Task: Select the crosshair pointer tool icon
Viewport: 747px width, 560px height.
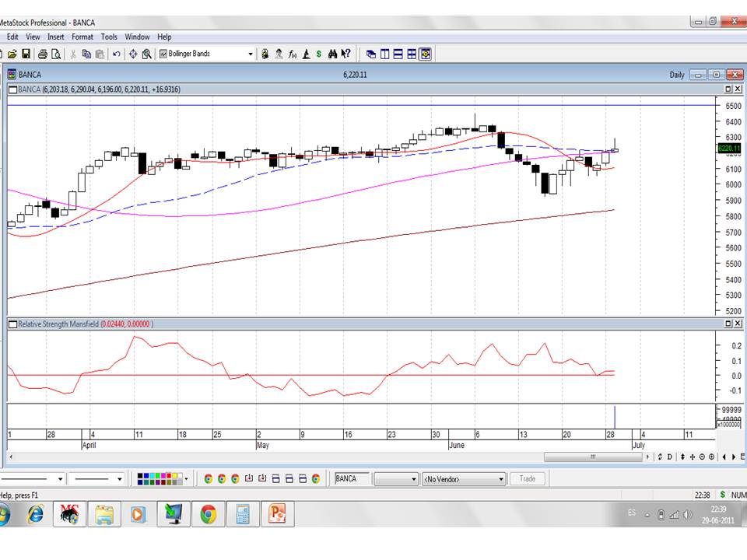Action: point(133,54)
